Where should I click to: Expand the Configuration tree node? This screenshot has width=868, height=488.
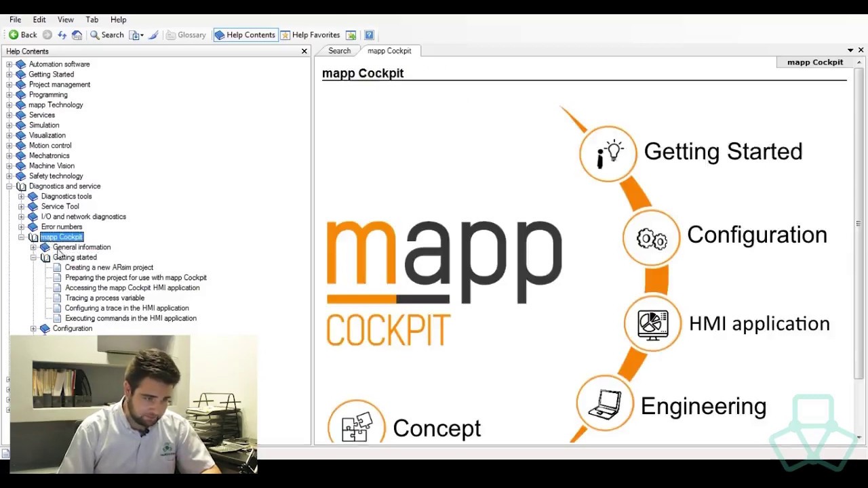(34, 329)
